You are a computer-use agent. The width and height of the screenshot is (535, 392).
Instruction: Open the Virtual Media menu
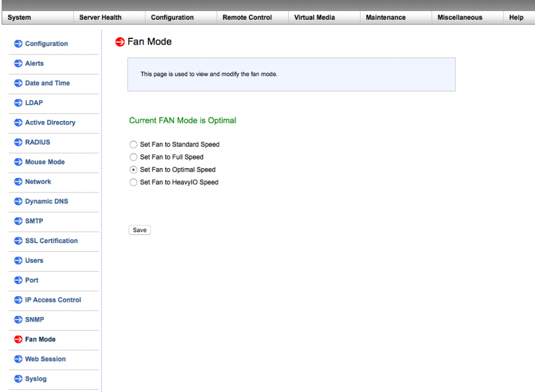coord(314,17)
